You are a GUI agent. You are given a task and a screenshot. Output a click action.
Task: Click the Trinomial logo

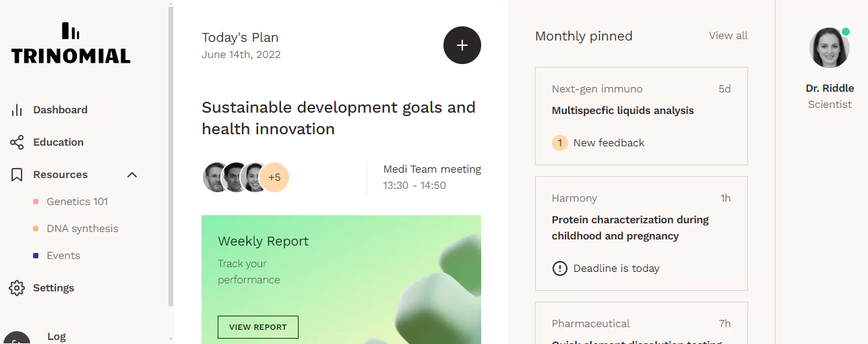pyautogui.click(x=71, y=43)
